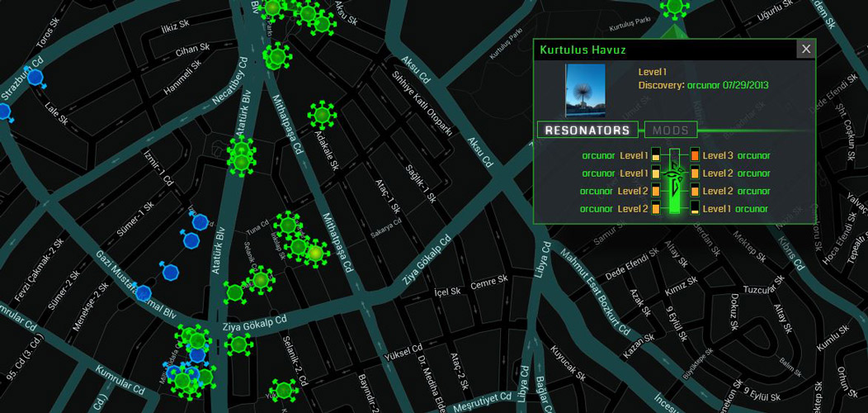Select the topmost blue portal near Sümer-1 Sk
868x413 pixels.
[200, 221]
